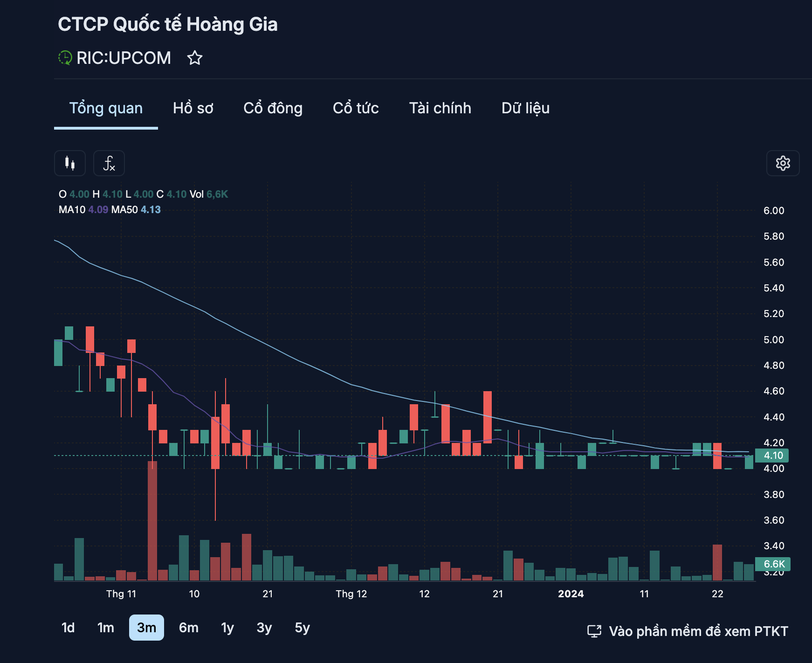Set chart range to 1d
812x663 pixels.
68,628
